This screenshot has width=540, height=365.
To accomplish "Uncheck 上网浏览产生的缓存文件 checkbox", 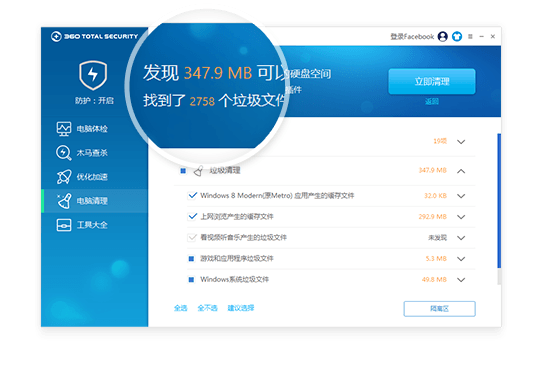I will coord(192,217).
